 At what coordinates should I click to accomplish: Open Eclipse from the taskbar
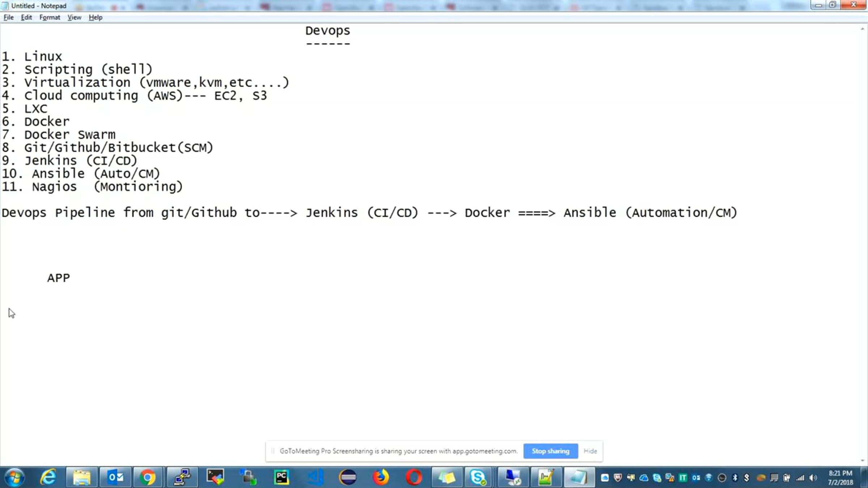348,478
